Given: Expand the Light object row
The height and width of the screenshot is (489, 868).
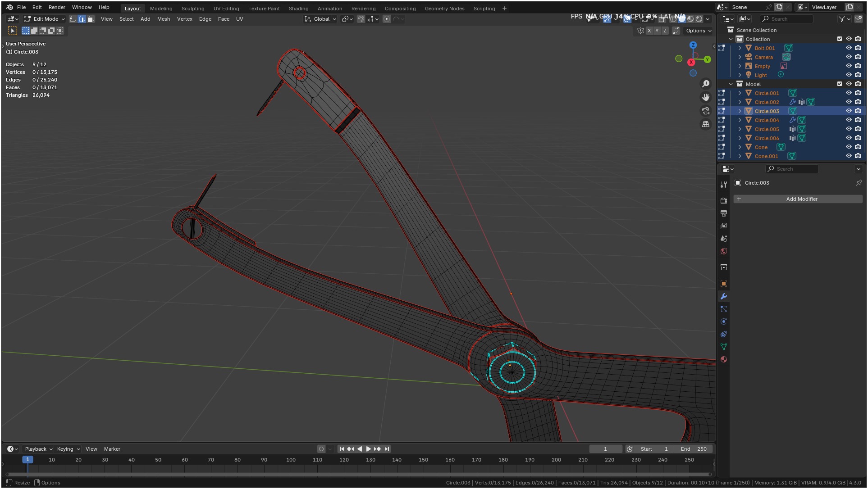Looking at the screenshot, I should [x=740, y=75].
